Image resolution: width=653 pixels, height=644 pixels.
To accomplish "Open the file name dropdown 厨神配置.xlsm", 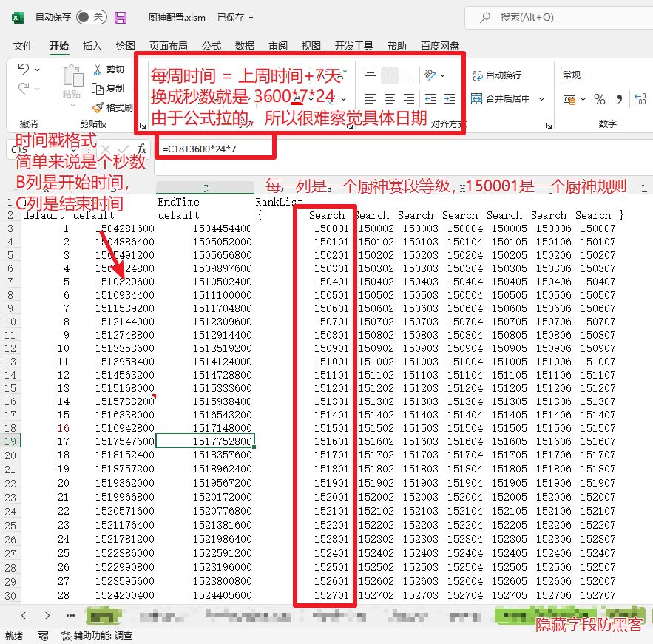I will click(251, 18).
